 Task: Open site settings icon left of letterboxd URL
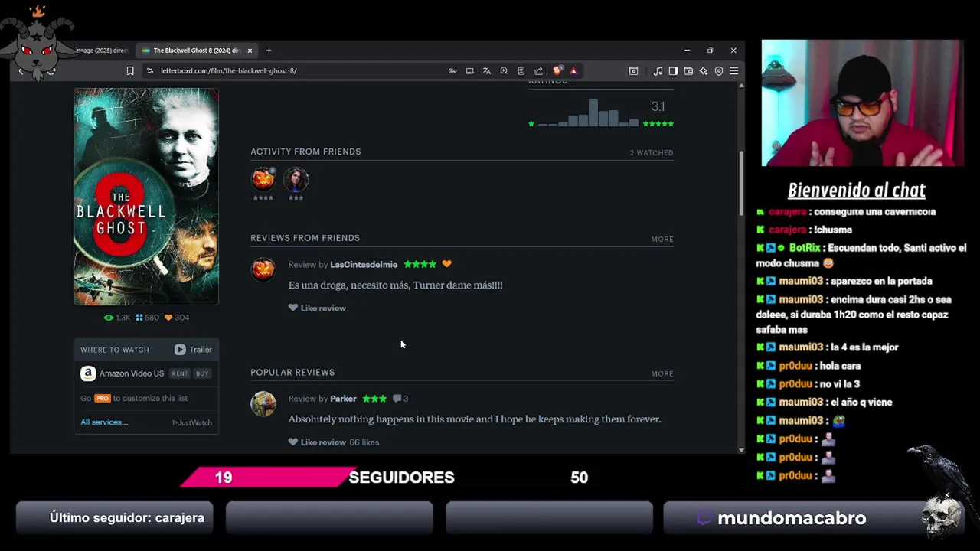(150, 71)
